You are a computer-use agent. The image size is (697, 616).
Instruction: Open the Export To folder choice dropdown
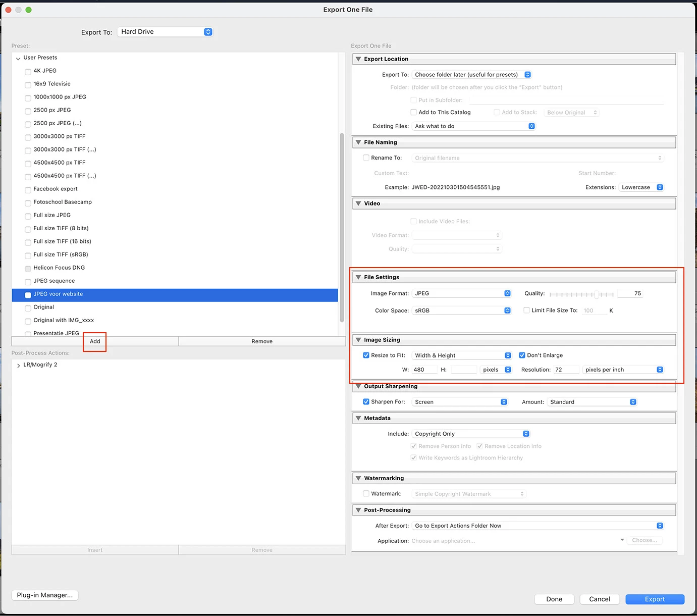[472, 75]
